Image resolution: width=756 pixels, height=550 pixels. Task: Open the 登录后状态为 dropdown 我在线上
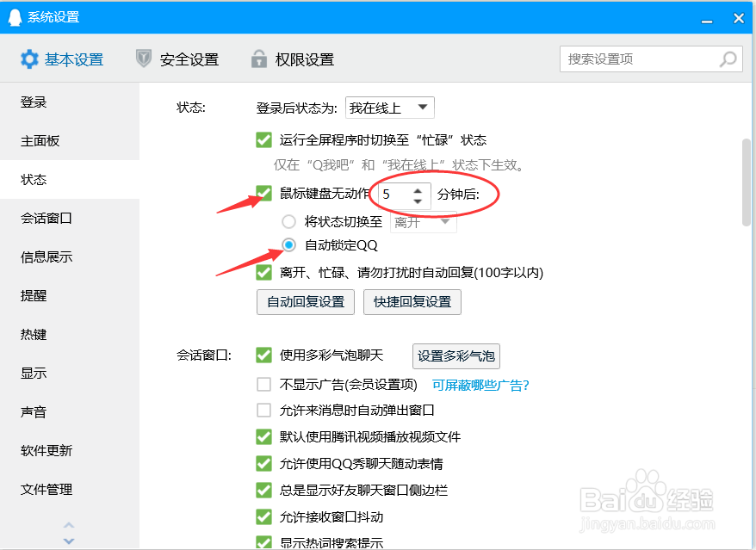(389, 108)
